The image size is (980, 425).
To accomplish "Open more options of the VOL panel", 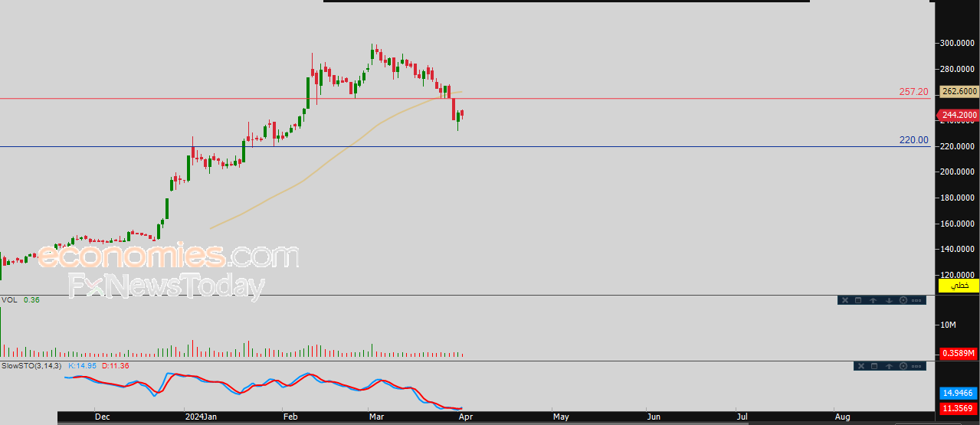I will (x=917, y=300).
